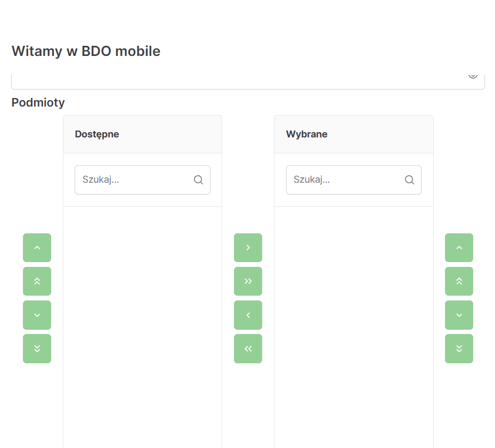Move item up in Wybrane list
Screen dimensions: 495x448
tap(459, 248)
